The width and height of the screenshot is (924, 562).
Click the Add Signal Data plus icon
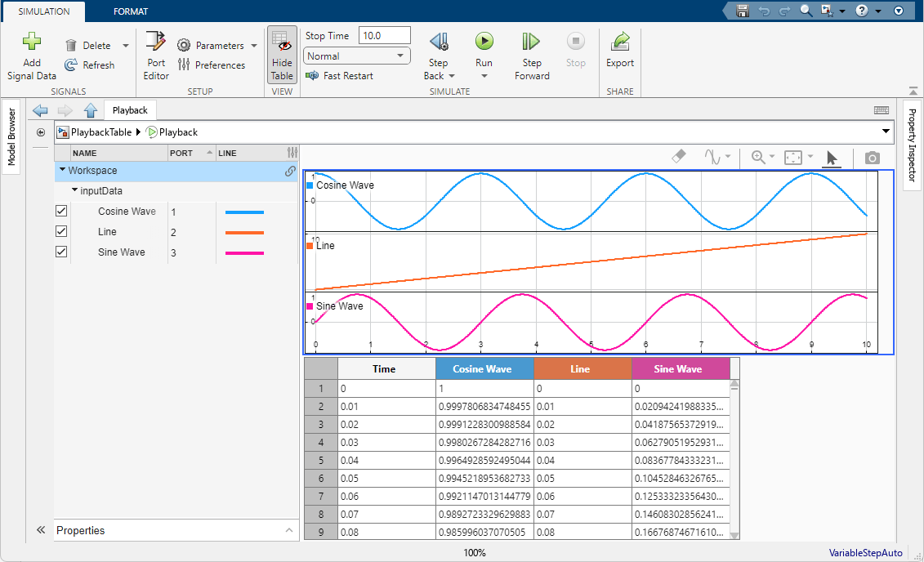[x=32, y=41]
